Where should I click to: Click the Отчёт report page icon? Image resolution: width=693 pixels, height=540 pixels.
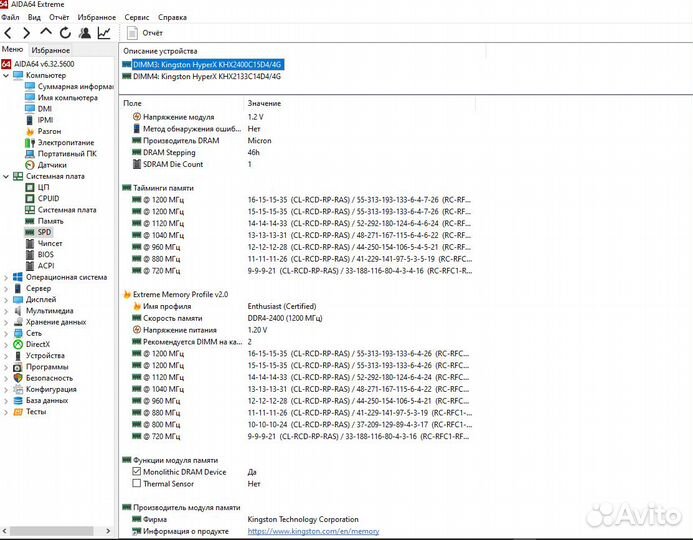pyautogui.click(x=132, y=33)
